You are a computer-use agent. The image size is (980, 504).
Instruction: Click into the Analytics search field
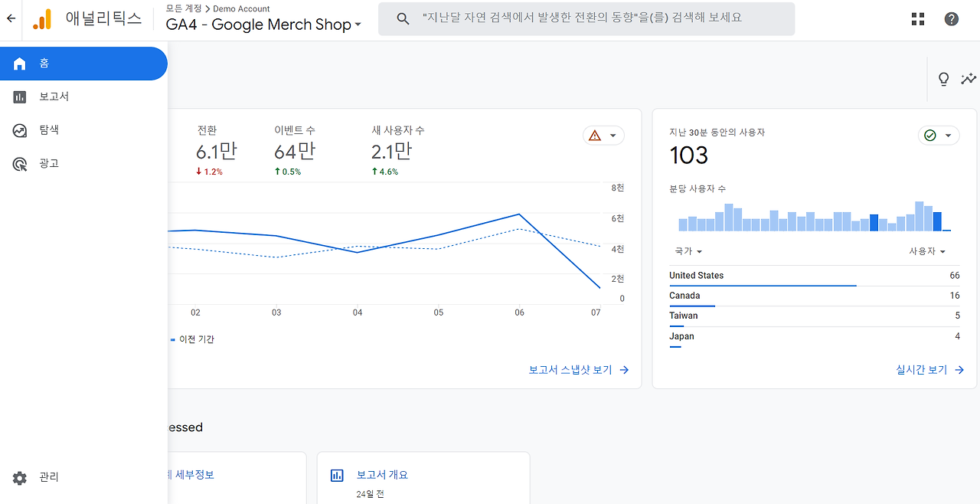pyautogui.click(x=586, y=18)
